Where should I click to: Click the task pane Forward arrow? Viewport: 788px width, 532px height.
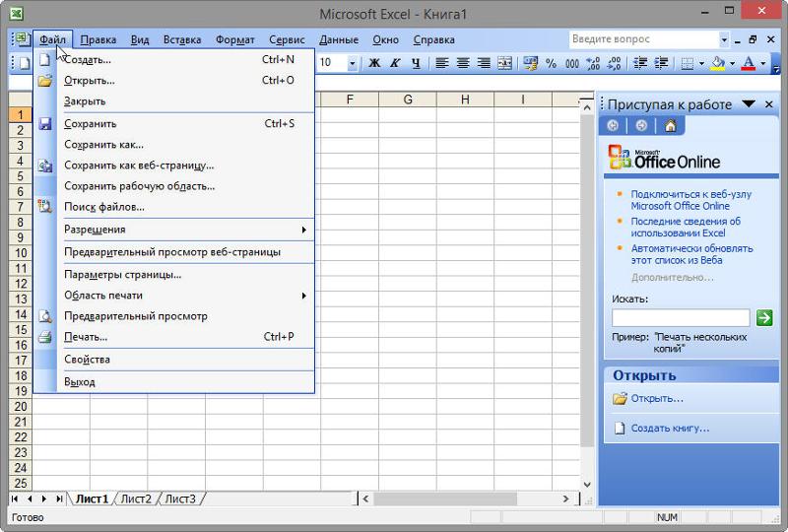click(x=641, y=125)
